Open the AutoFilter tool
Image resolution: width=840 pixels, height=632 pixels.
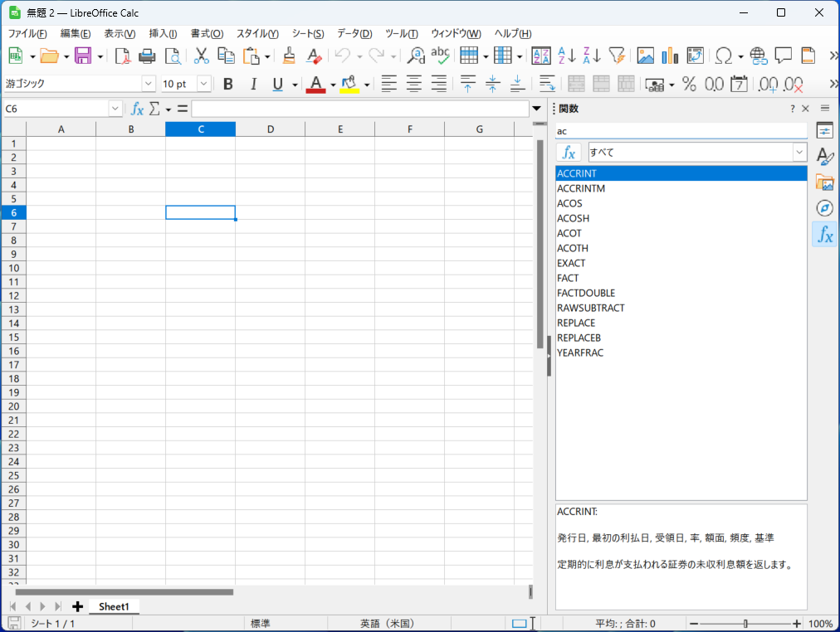(617, 56)
